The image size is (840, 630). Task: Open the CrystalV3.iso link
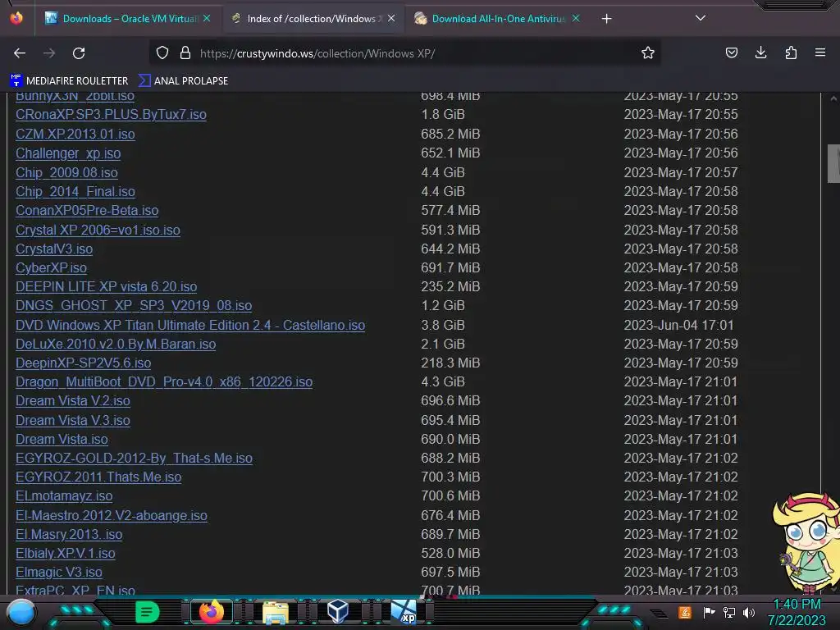click(54, 249)
